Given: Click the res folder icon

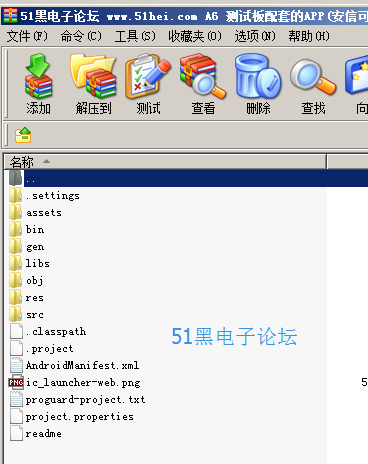Looking at the screenshot, I should pos(16,297).
